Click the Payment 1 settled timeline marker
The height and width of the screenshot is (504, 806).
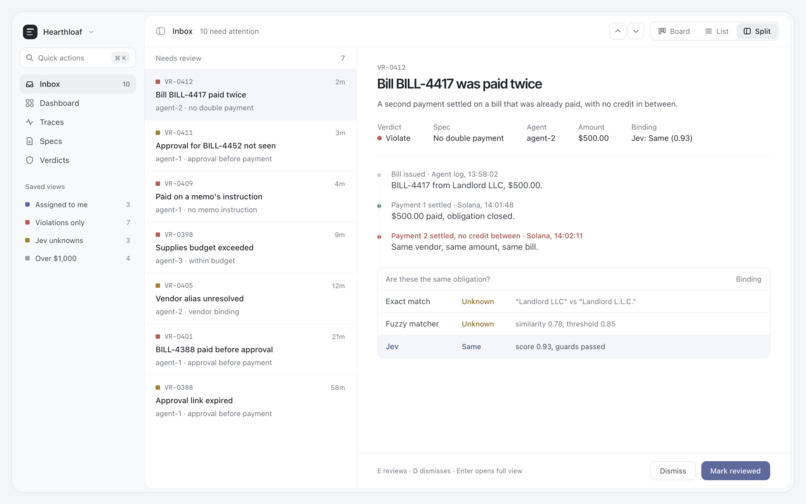(379, 206)
